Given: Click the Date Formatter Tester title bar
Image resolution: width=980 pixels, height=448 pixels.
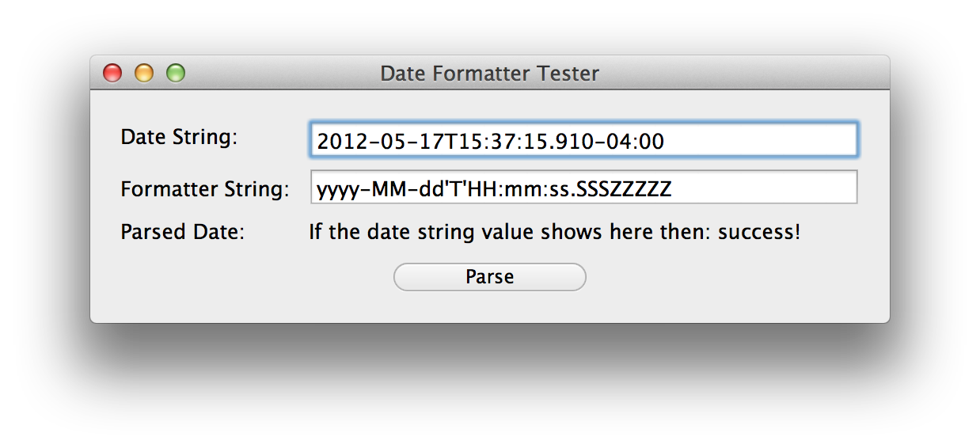Looking at the screenshot, I should [x=489, y=74].
